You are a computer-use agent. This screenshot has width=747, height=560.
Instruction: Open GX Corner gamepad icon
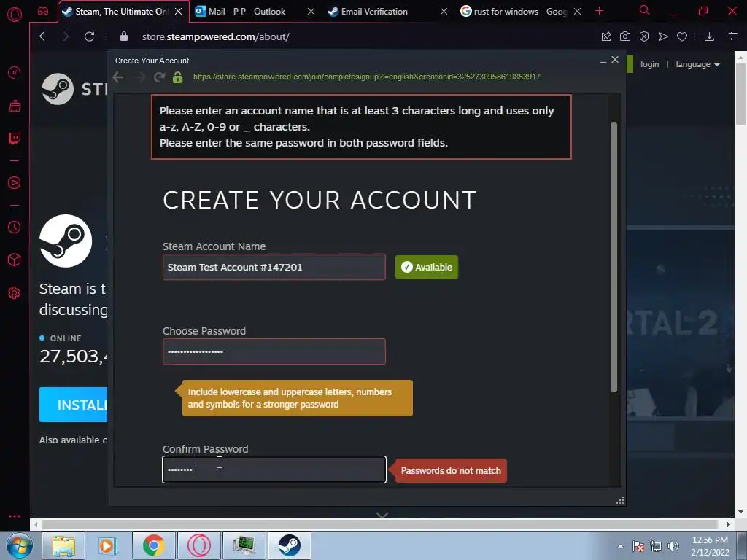click(x=43, y=12)
